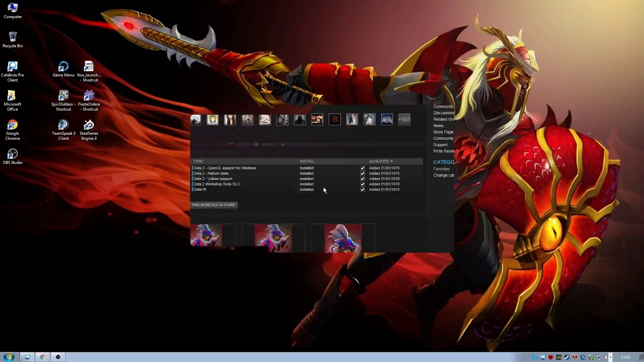Screen dimensions: 644x362
Task: Select the EpicDiskless Shortcut icon
Action: coord(63,101)
